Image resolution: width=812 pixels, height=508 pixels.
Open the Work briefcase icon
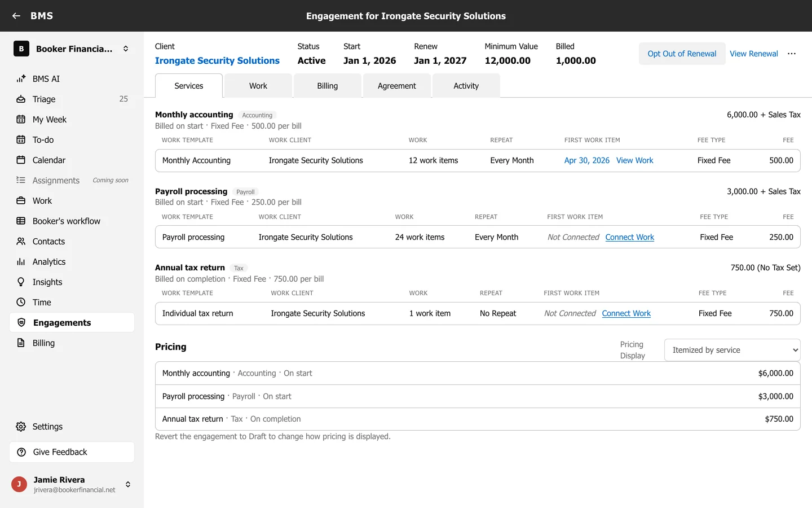click(x=21, y=201)
